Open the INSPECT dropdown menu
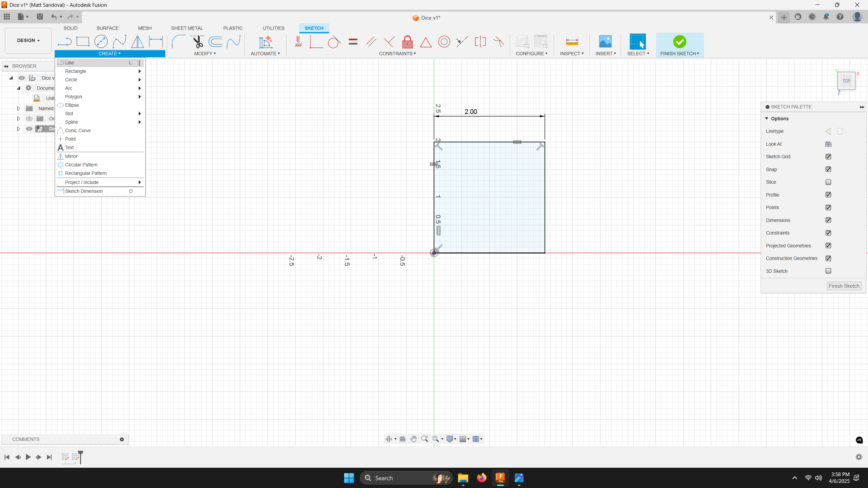This screenshot has height=488, width=868. point(572,54)
